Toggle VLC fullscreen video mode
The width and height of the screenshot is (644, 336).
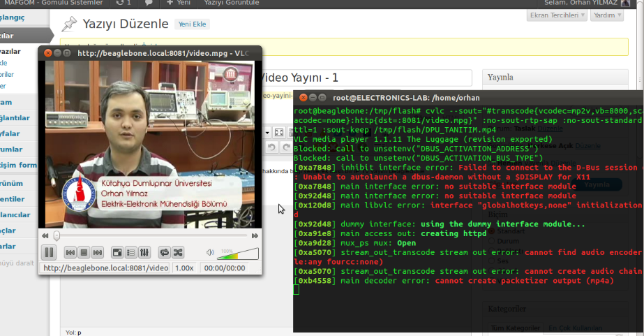point(117,252)
